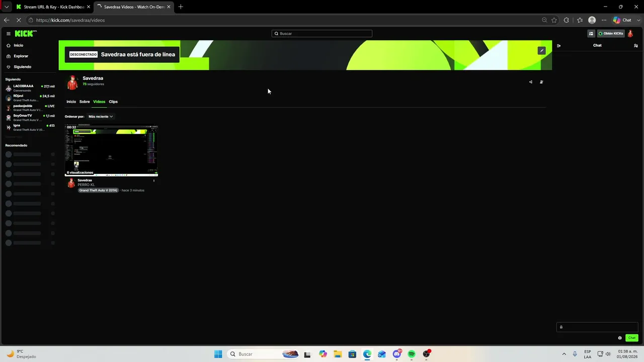The height and width of the screenshot is (362, 644).
Task: Close the Stream URL & Key tab
Action: 88,7
